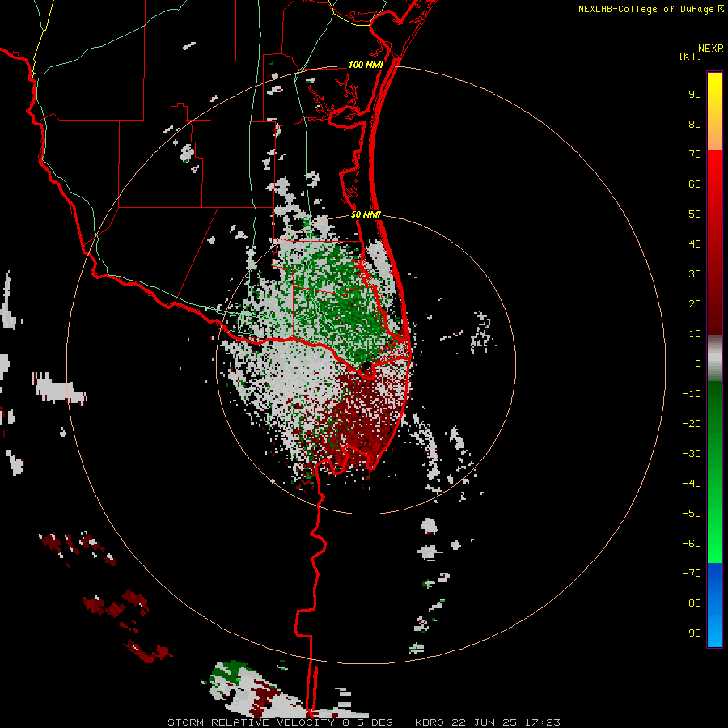The image size is (728, 728).
Task: Click the 0 value on the velocity scale
Action: pyautogui.click(x=698, y=364)
